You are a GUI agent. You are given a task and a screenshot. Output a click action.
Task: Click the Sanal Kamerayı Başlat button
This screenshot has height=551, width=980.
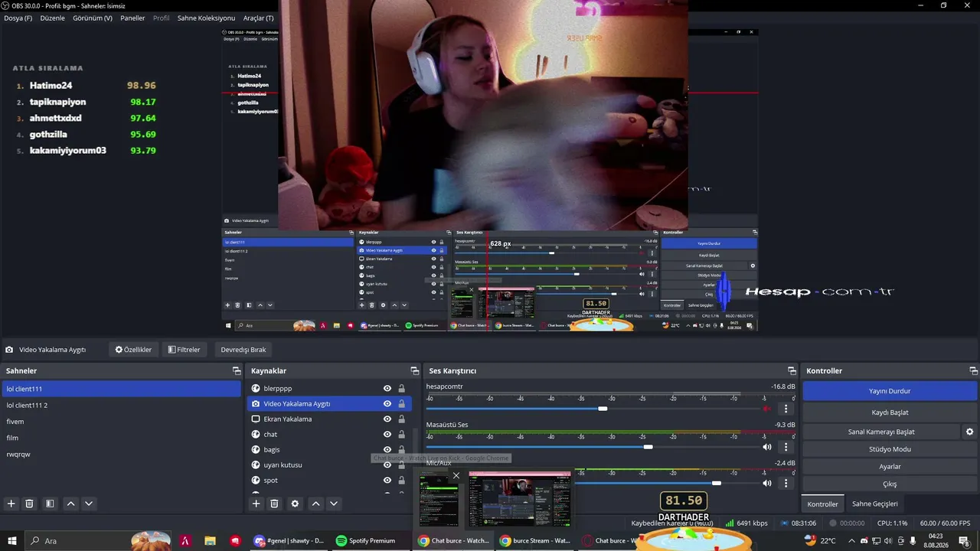(881, 432)
